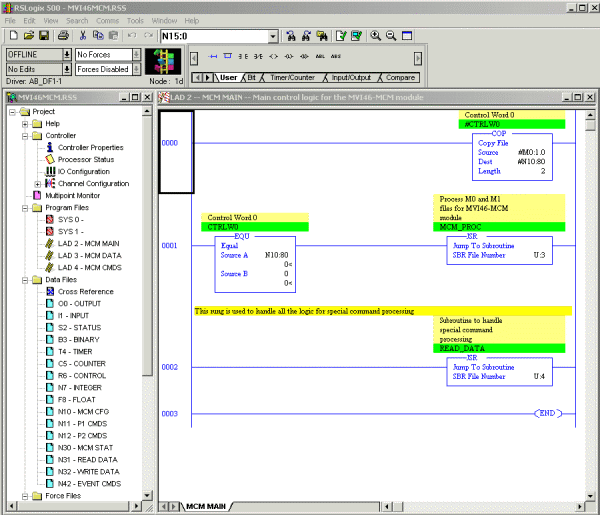600x515 pixels.
Task: Select rung number 0002 in ladder
Action: tap(170, 367)
